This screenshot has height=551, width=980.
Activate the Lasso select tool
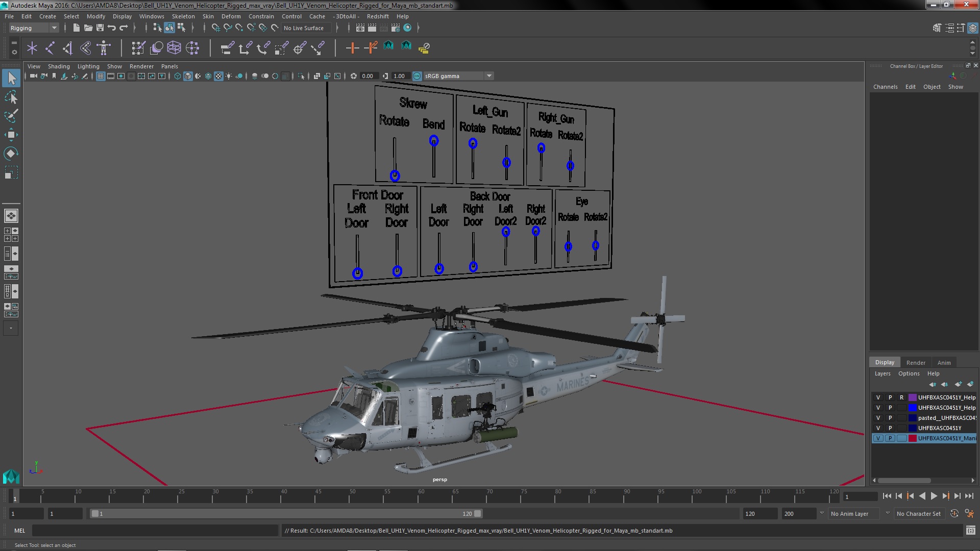tap(11, 97)
